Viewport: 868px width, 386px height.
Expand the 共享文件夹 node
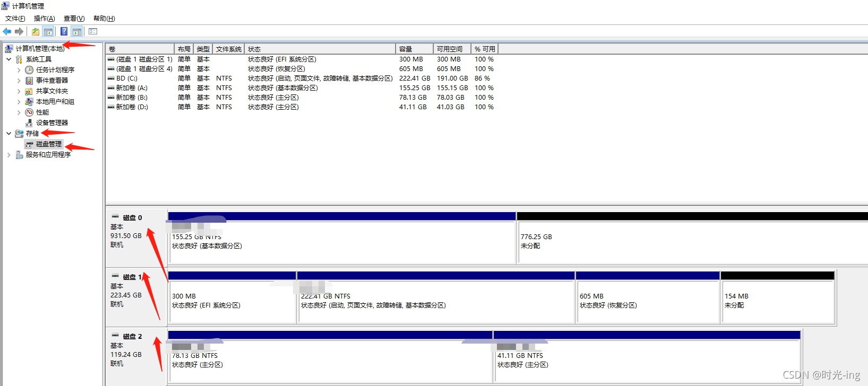point(19,91)
